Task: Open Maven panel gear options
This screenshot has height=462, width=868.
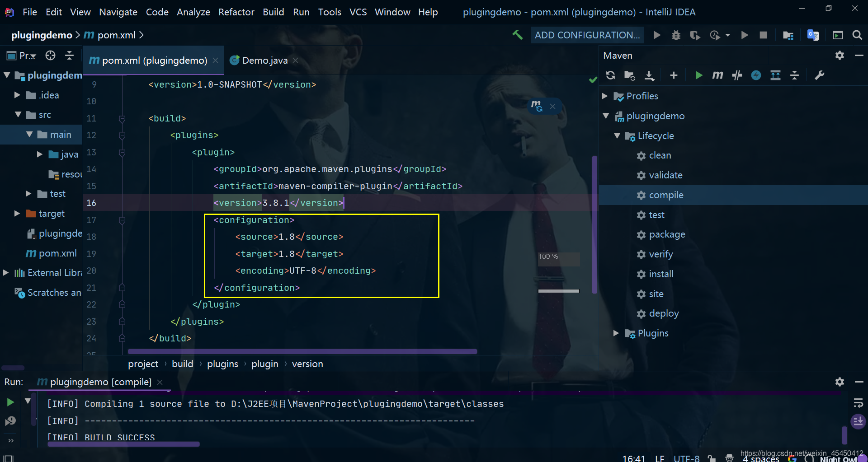Action: pos(840,55)
